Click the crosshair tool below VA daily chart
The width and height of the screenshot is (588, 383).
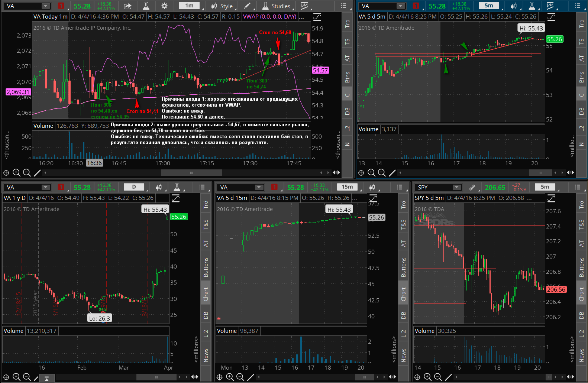point(6,377)
